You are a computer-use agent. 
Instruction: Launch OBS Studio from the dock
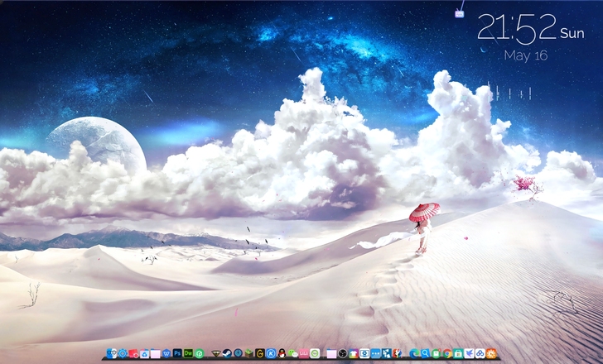(343, 353)
